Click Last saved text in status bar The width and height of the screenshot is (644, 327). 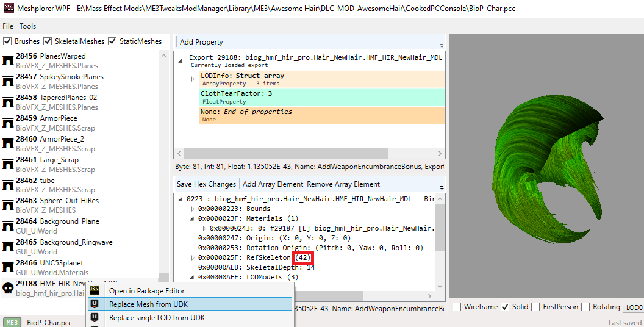[x=624, y=323]
